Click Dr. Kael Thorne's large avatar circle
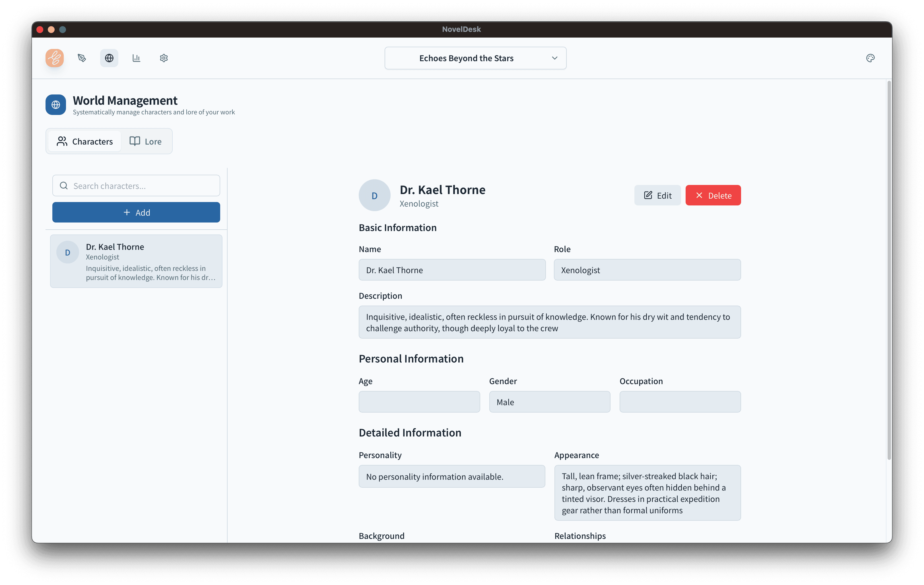This screenshot has width=924, height=585. click(x=374, y=195)
